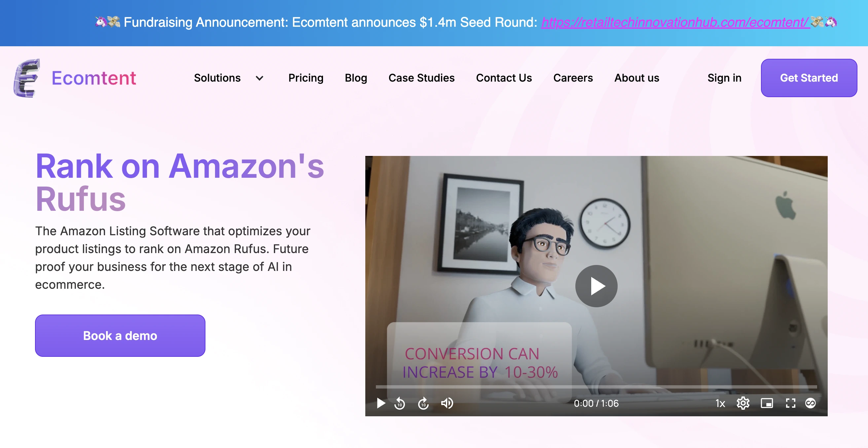Click the video progress bar
The height and width of the screenshot is (448, 868).
pyautogui.click(x=597, y=387)
